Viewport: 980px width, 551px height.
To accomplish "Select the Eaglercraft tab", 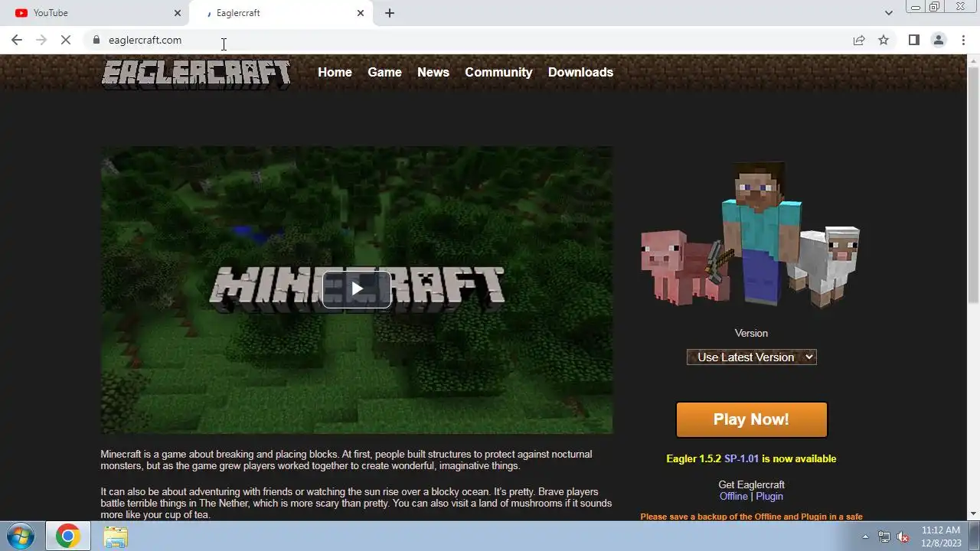I will coord(280,13).
